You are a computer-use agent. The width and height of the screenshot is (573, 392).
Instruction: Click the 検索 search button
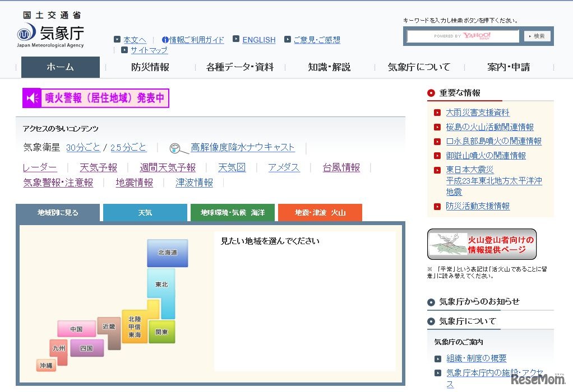point(536,36)
